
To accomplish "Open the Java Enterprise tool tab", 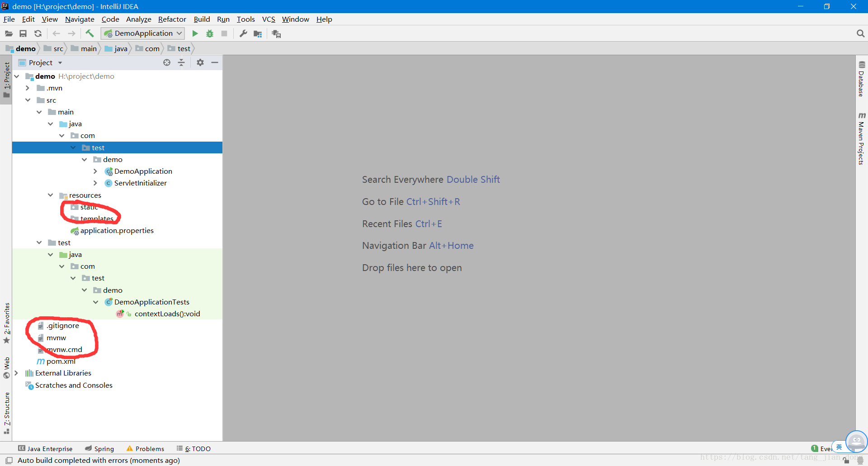I will [x=45, y=448].
